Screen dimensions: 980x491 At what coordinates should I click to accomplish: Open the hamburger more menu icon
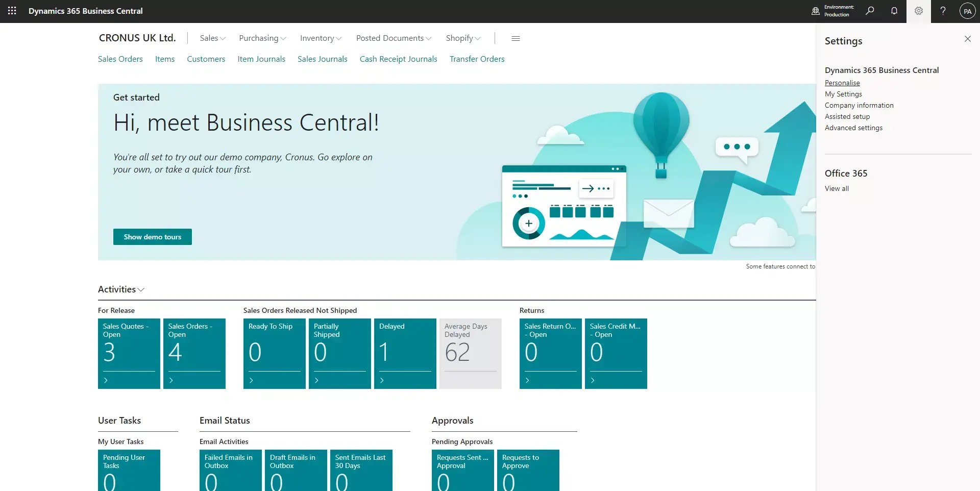[x=516, y=38]
